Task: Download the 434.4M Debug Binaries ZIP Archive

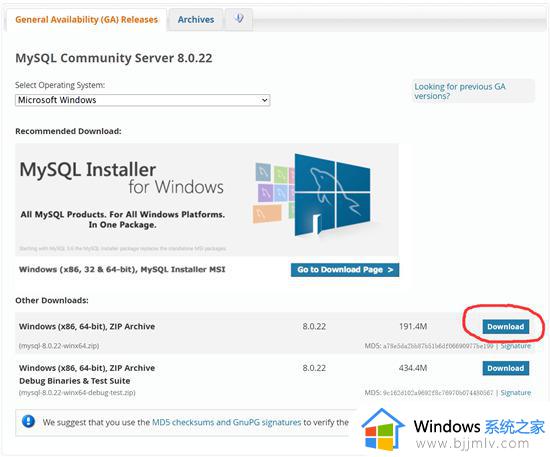Action: coord(505,368)
